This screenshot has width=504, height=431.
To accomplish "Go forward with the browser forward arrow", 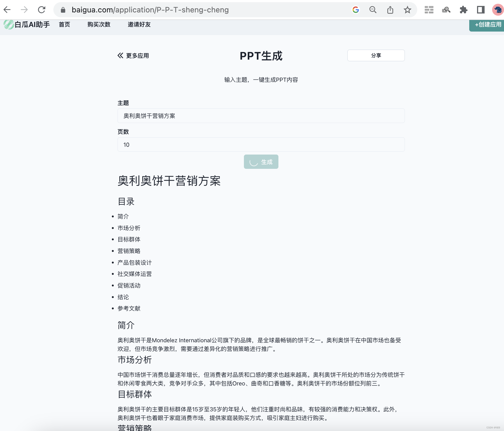I will pyautogui.click(x=24, y=10).
